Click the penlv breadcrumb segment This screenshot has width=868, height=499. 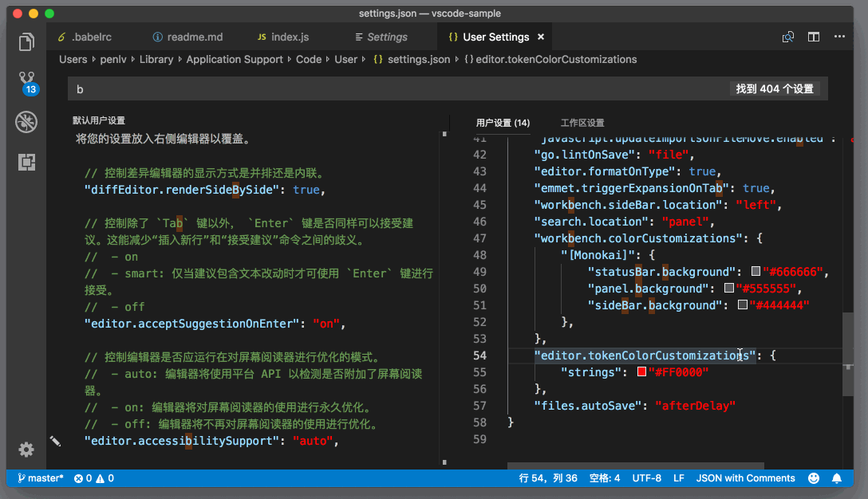click(x=113, y=59)
